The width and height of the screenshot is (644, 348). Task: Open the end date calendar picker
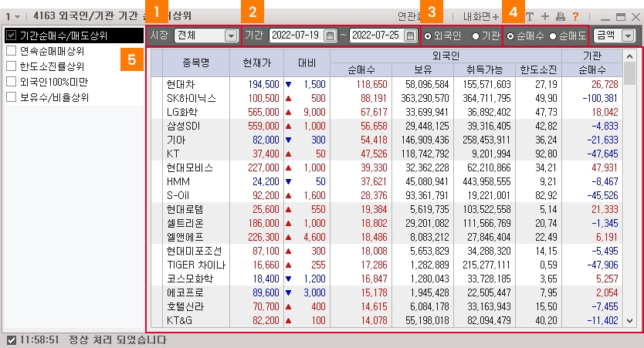coord(410,35)
